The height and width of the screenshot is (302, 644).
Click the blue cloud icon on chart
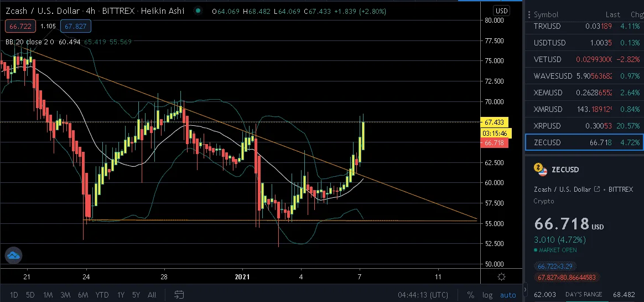[13, 255]
